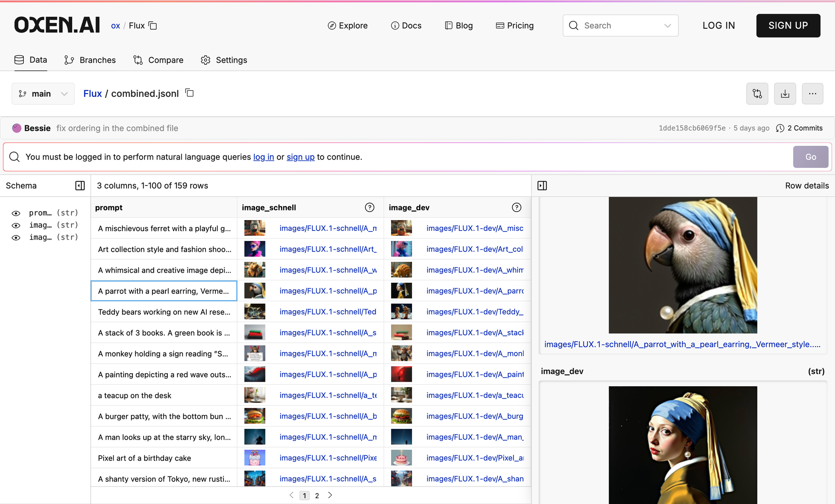Open the Search box dropdown chevron
Screen dimensions: 835x504
(x=667, y=26)
